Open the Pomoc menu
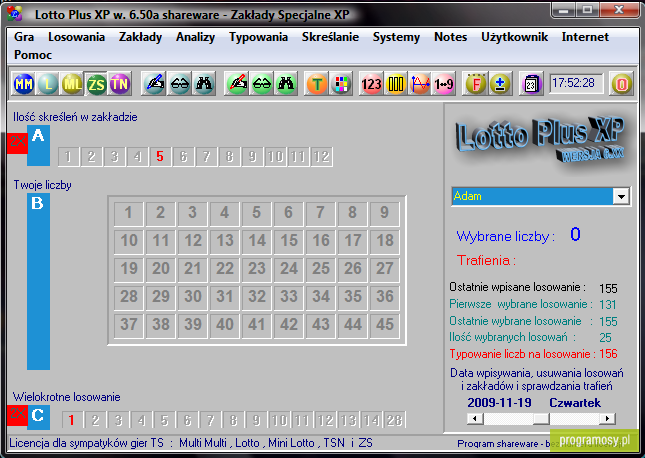Image resolution: width=645 pixels, height=458 pixels. (33, 55)
